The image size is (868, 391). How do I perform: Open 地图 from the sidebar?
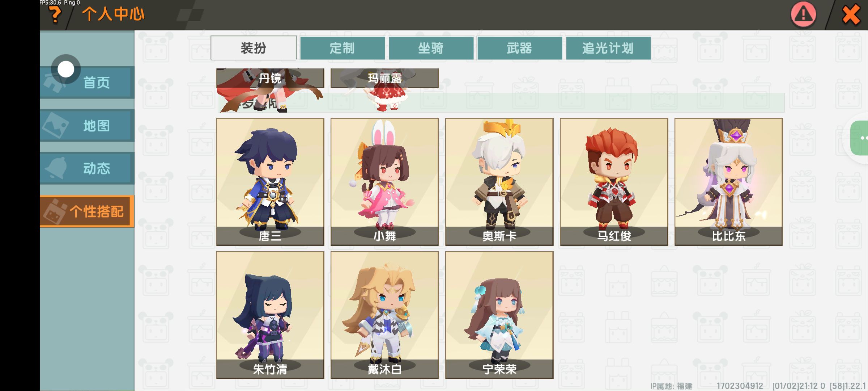[87, 125]
